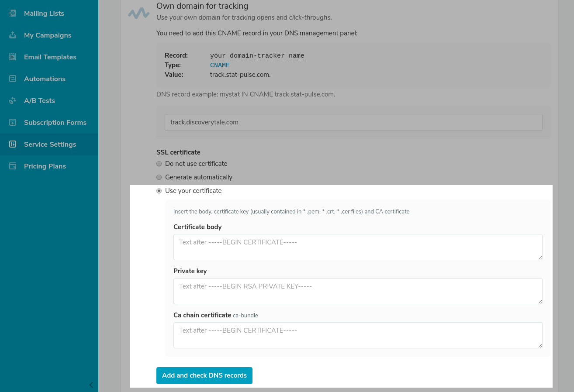Screen dimensions: 574x392
Task: Click the Automations sidebar icon
Action: (x=13, y=79)
